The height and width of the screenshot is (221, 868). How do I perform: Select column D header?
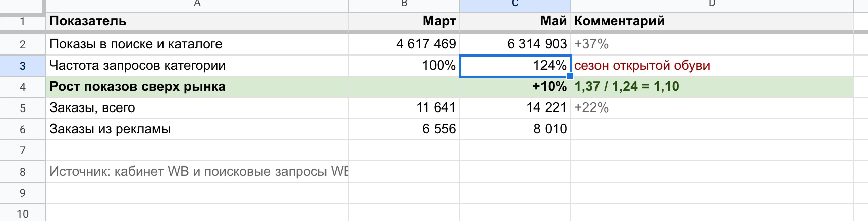tap(712, 5)
